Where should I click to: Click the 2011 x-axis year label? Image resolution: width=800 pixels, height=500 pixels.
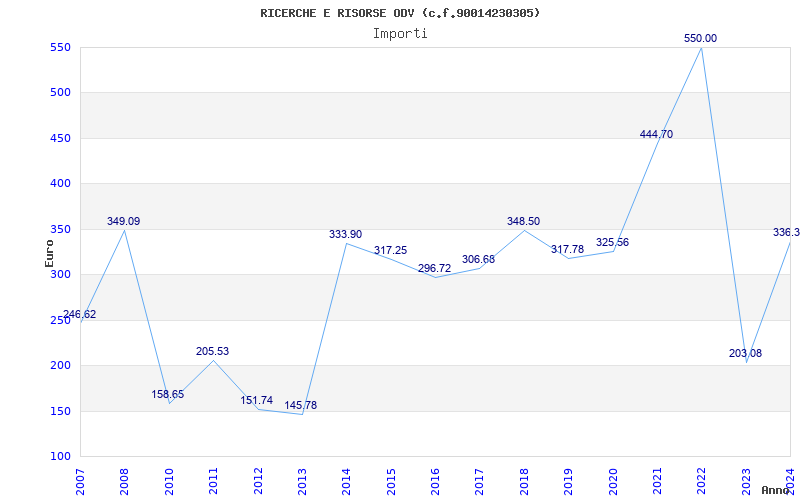coord(213,481)
